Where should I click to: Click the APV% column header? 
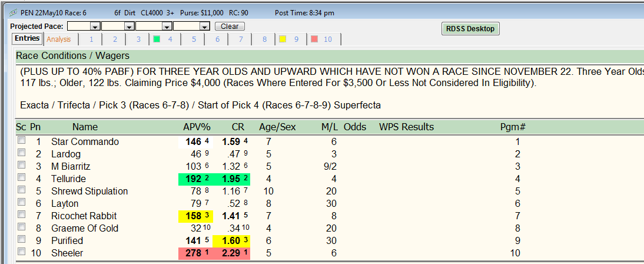pos(197,127)
